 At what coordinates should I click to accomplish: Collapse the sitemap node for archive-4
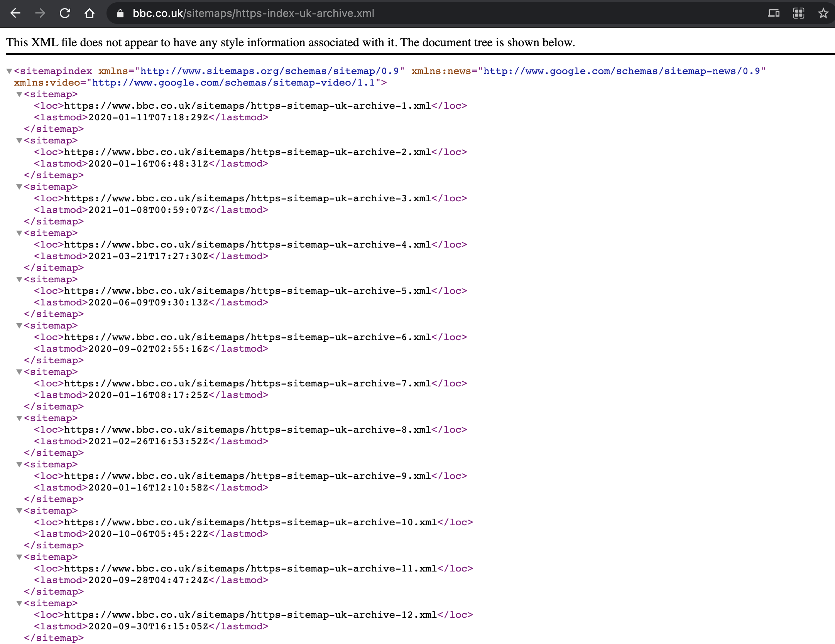point(19,233)
